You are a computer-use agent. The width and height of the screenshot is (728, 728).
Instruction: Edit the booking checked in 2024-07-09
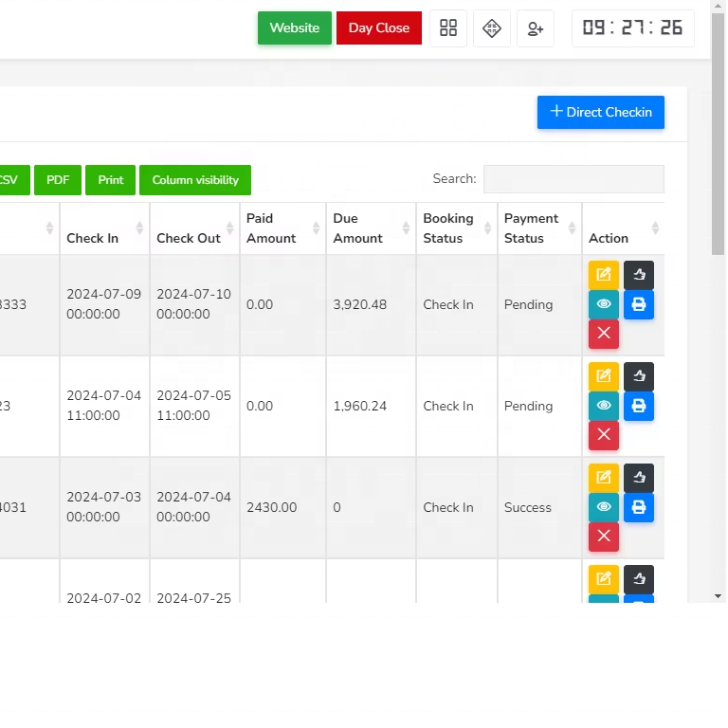[604, 275]
